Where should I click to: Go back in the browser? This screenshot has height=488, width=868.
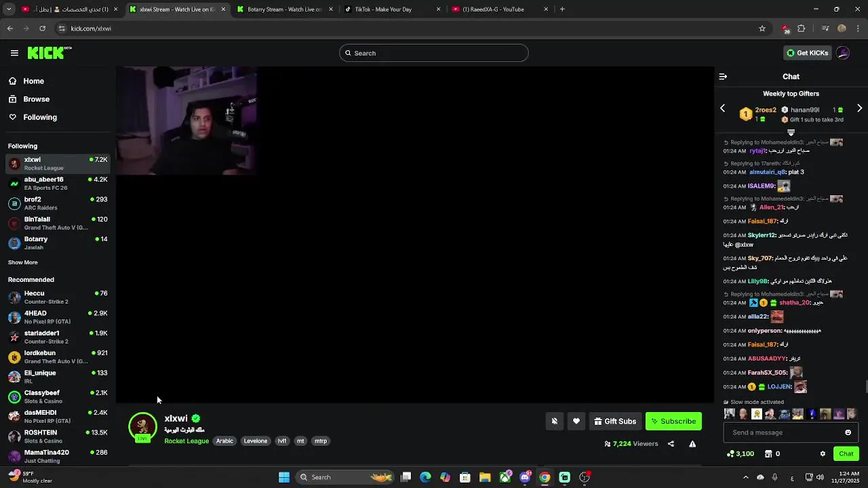point(10,28)
